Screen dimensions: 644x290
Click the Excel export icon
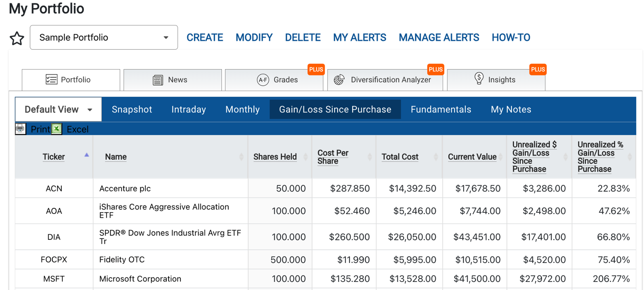(x=56, y=129)
